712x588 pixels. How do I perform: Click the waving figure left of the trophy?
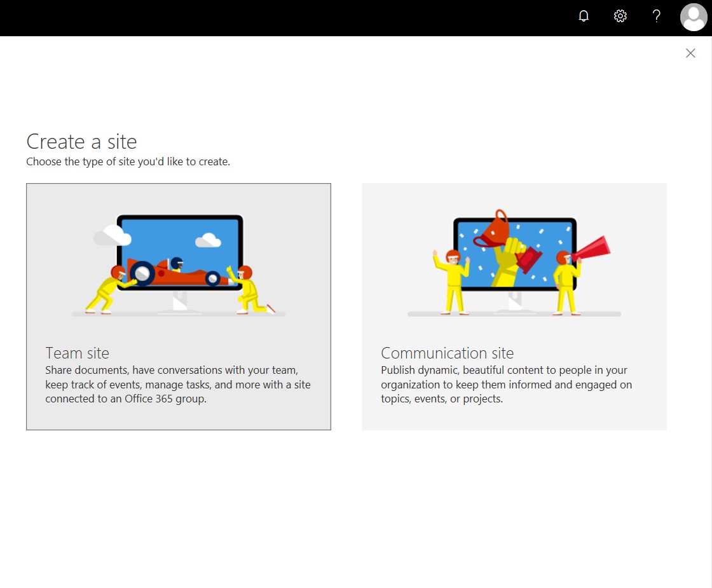click(453, 280)
